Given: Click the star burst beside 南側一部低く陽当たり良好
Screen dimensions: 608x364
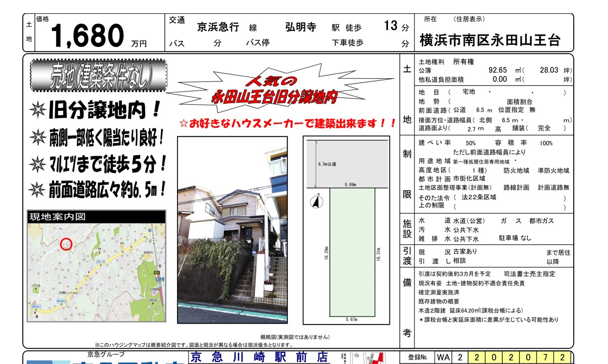Looking at the screenshot, I should [x=38, y=136].
